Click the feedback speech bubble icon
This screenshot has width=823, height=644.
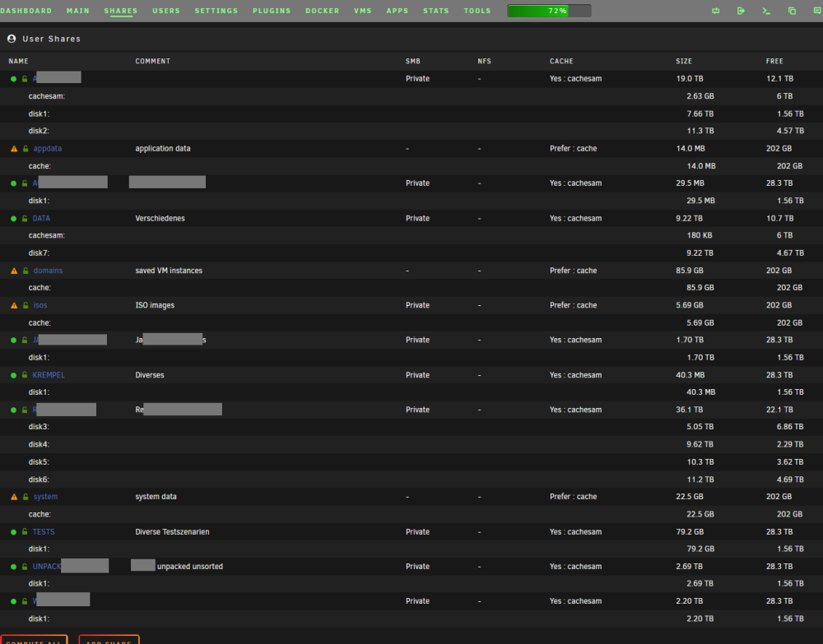[817, 11]
